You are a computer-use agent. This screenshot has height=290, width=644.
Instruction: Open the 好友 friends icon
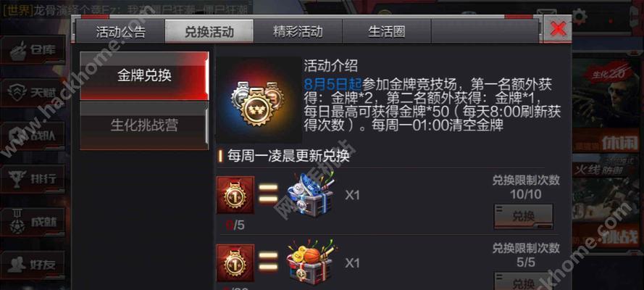click(33, 265)
